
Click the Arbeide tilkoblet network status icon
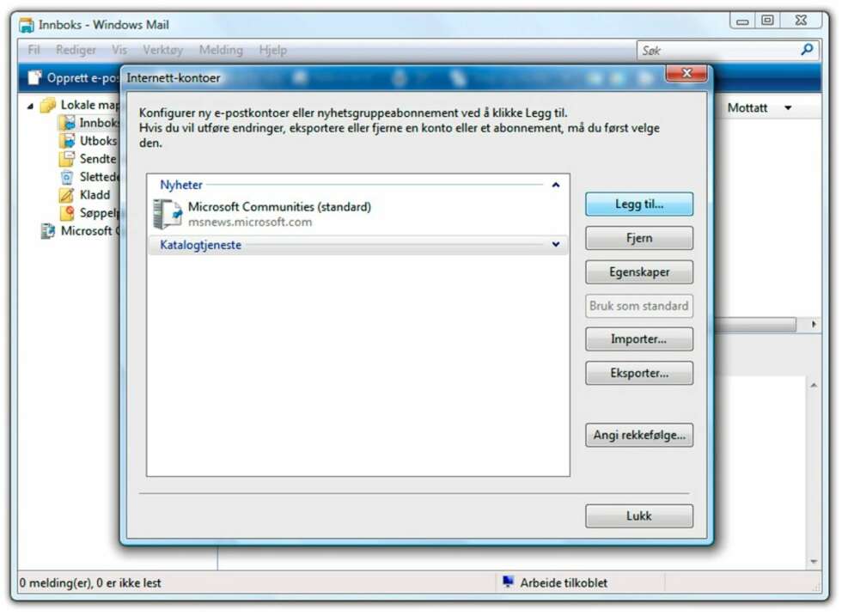pos(508,582)
